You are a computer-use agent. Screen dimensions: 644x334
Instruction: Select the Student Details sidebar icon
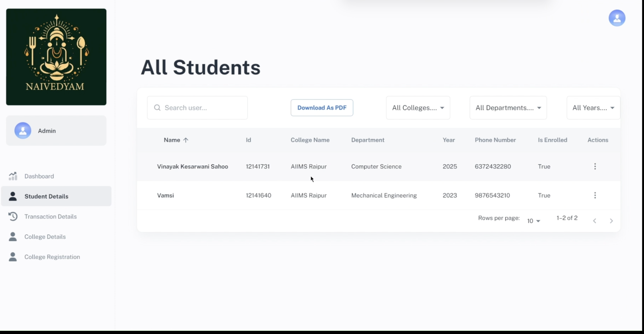tap(13, 196)
